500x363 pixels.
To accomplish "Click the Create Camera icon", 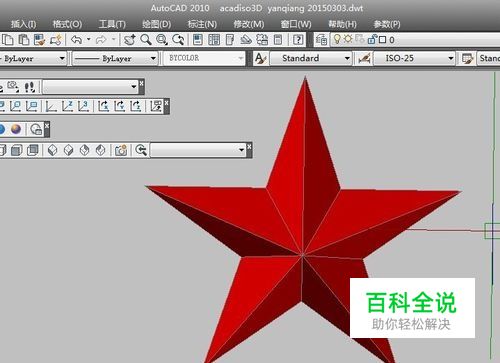I will (121, 150).
